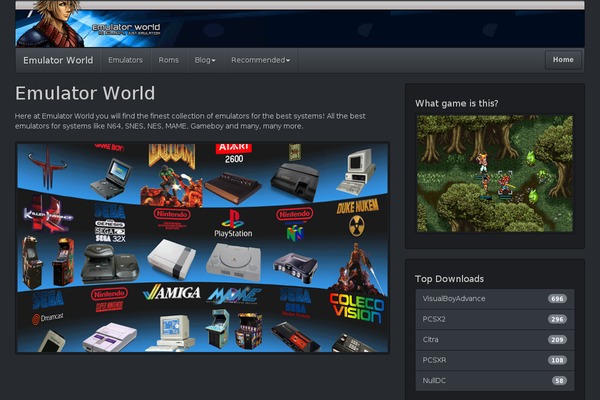Click the Home button in the navbar

point(563,60)
